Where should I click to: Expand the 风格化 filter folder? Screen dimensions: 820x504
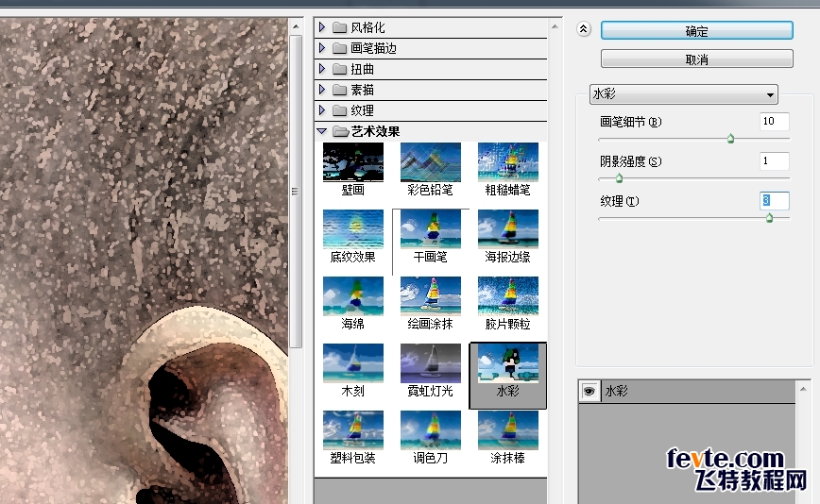tap(322, 26)
